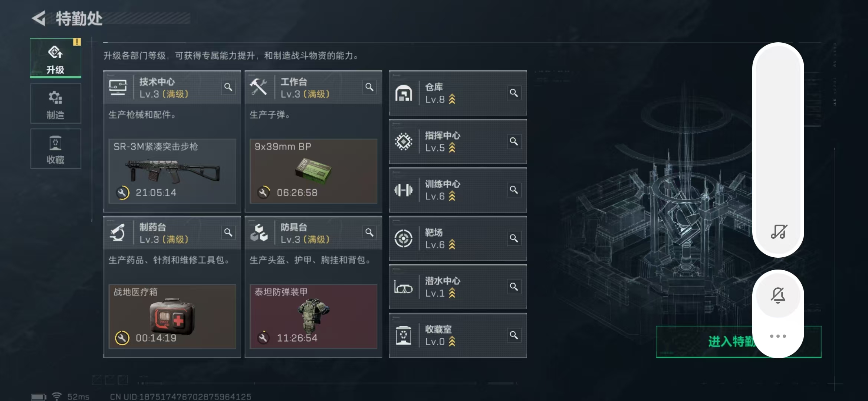Switch to the 收藏 tab
The image size is (868, 401).
click(x=56, y=149)
